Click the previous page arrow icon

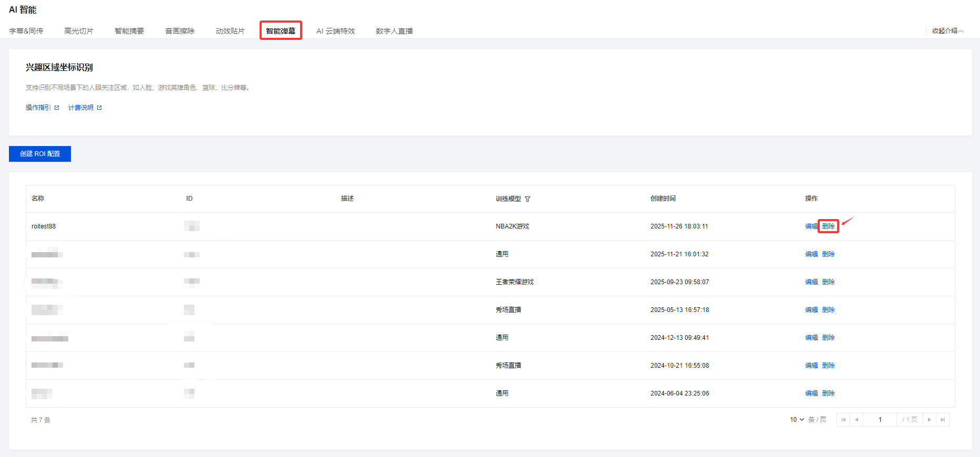[857, 420]
